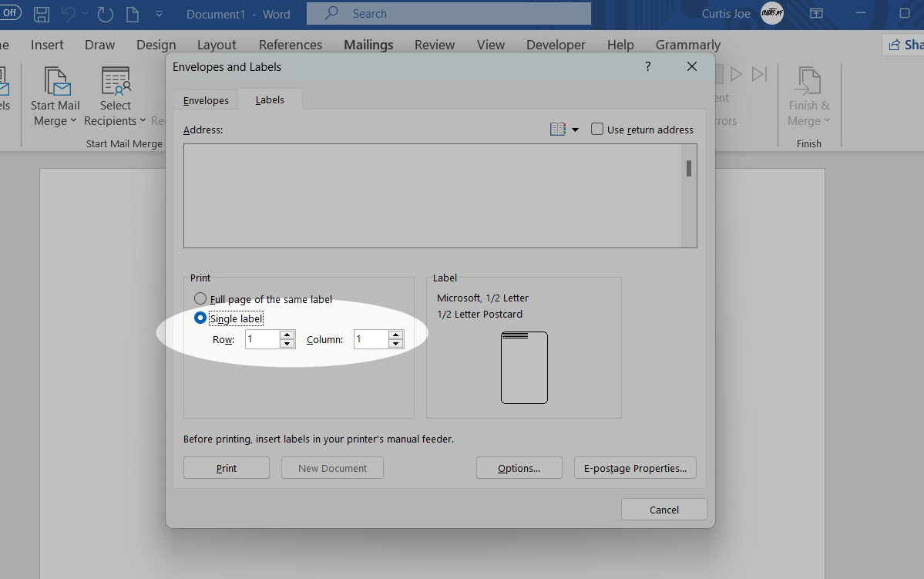The image size is (924, 579).
Task: Click the Repeat action icon
Action: pyautogui.click(x=104, y=13)
